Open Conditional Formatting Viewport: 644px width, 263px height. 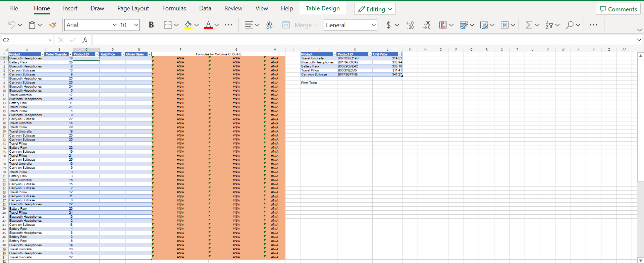pyautogui.click(x=443, y=25)
